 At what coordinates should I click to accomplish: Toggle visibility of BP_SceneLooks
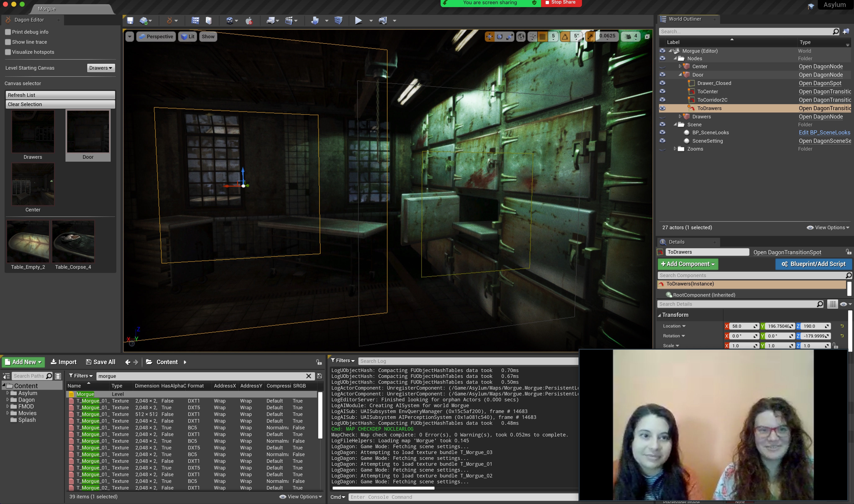click(662, 132)
